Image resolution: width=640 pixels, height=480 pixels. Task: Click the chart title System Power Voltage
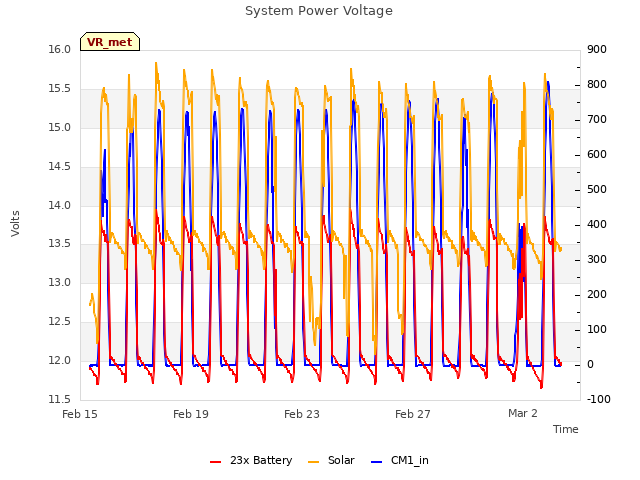(319, 11)
